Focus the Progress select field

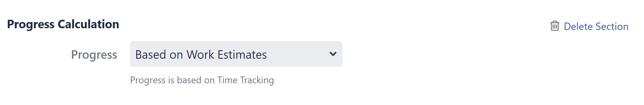click(x=236, y=54)
